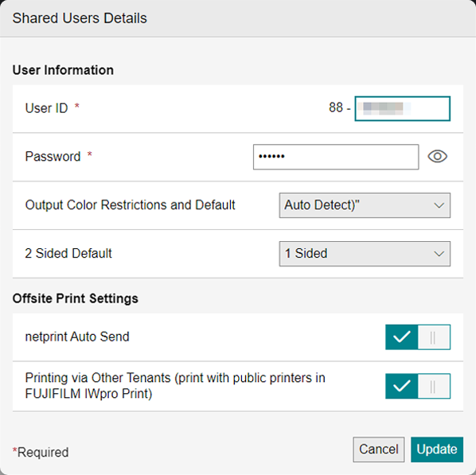Click the netprint Auto Send label

coord(77,337)
